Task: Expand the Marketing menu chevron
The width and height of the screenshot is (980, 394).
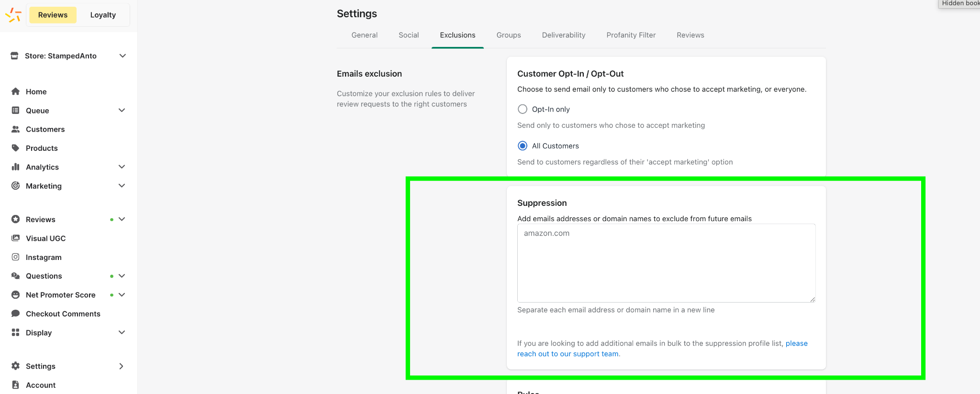Action: (x=122, y=186)
